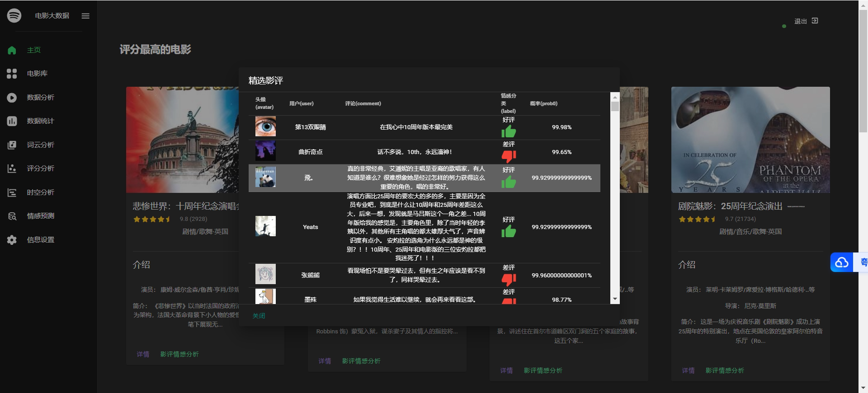Open 影评情感分析 on the card mentioning Robbins
The image size is (868, 393).
point(361,361)
